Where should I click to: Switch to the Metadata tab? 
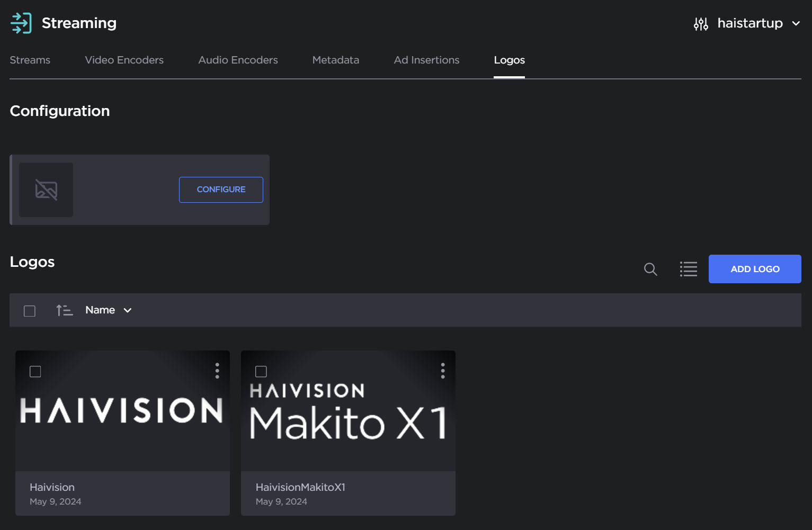(335, 60)
